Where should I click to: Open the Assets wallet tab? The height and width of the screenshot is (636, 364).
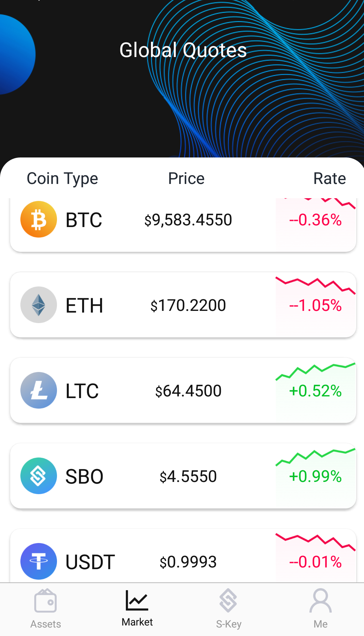tap(45, 609)
